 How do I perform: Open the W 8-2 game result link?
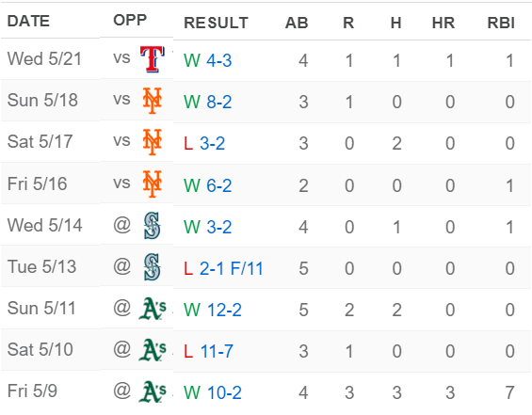point(208,102)
